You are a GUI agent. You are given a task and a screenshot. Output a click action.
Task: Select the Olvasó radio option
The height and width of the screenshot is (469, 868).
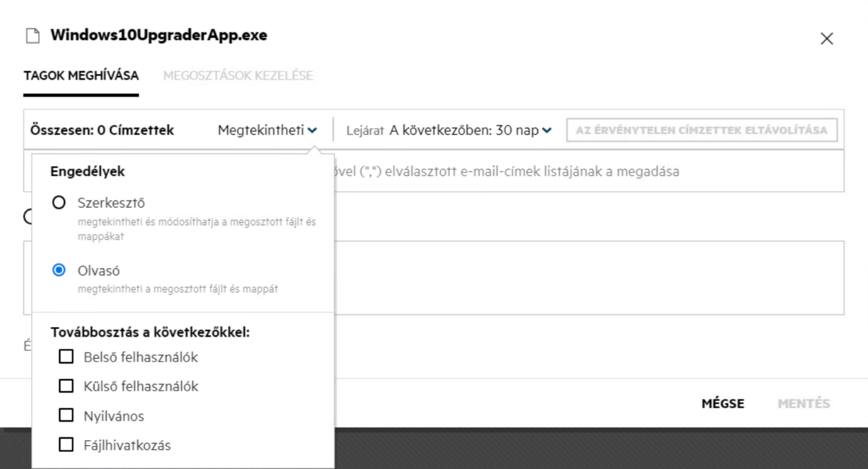pyautogui.click(x=59, y=270)
